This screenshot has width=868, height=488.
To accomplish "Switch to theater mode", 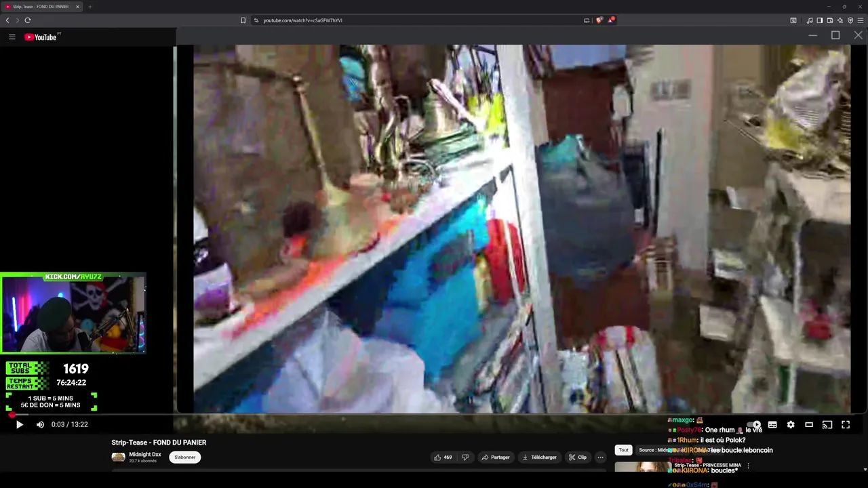I will (x=809, y=425).
